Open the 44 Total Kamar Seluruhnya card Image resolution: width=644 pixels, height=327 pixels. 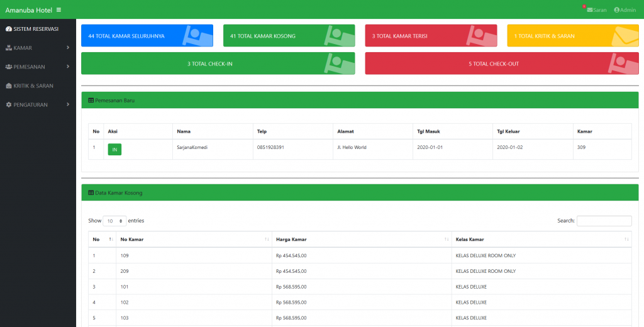click(x=147, y=36)
